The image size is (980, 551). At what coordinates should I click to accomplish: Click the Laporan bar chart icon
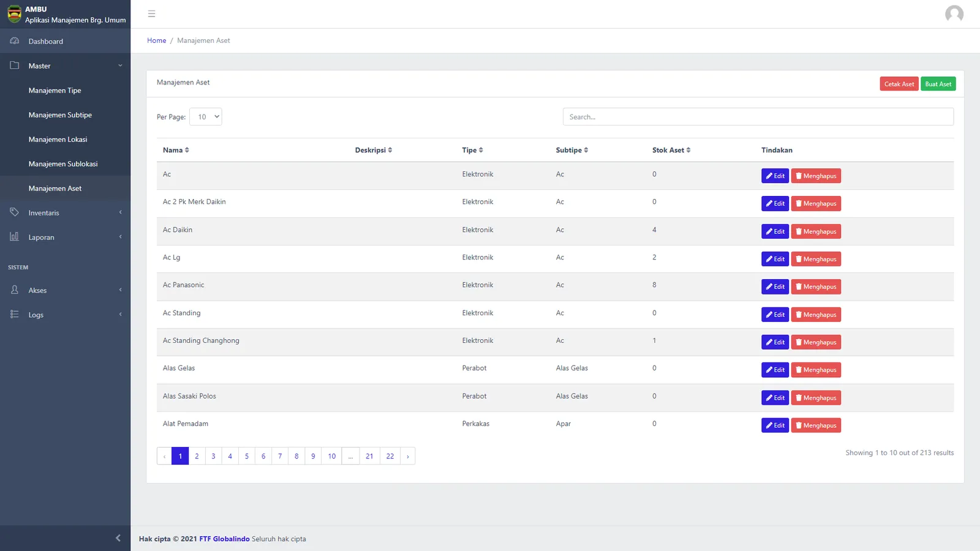click(x=15, y=237)
